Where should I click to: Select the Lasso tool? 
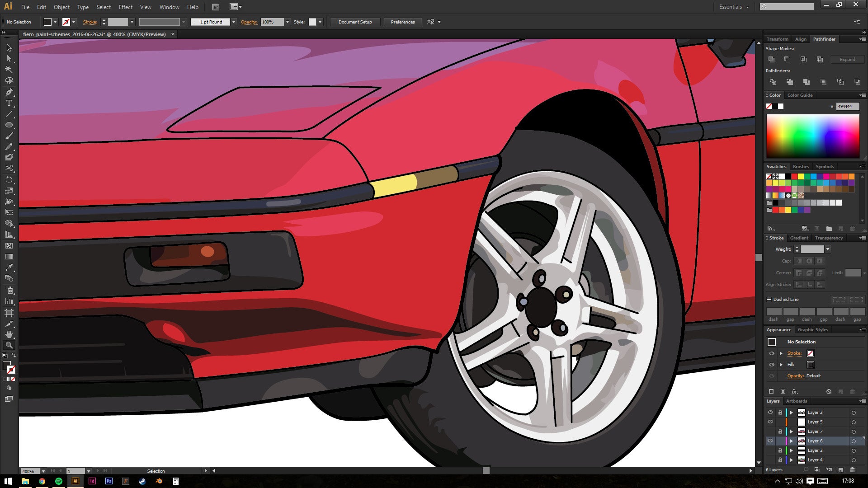point(9,81)
